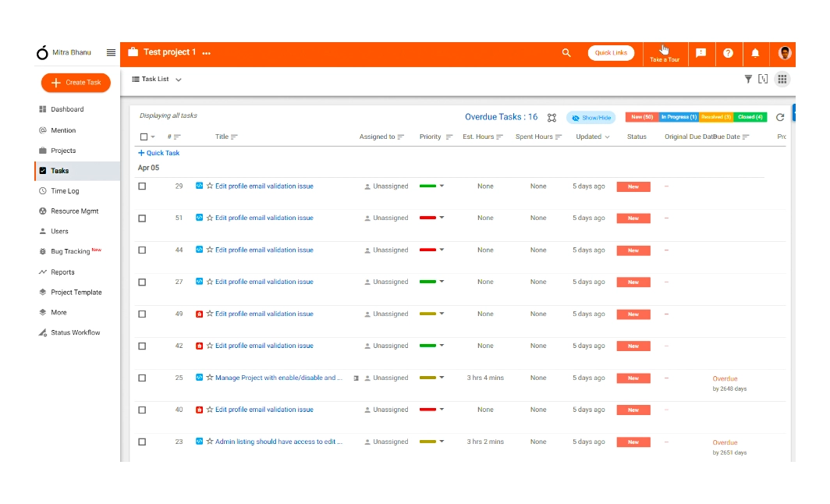Viewport: 830px width, 504px height.
Task: Open the grid view icon at top right
Action: (782, 79)
